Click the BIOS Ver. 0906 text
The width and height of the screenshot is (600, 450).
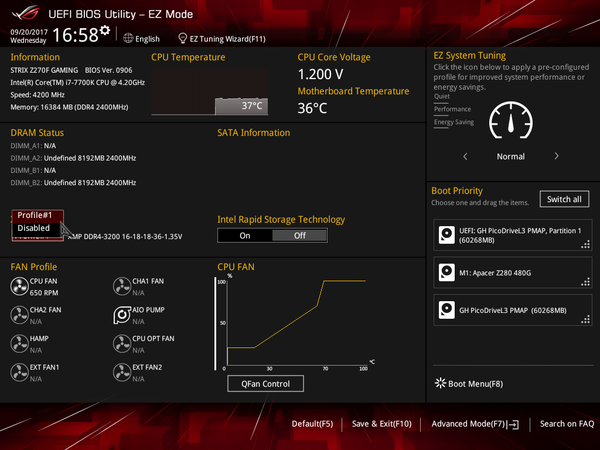click(x=109, y=70)
